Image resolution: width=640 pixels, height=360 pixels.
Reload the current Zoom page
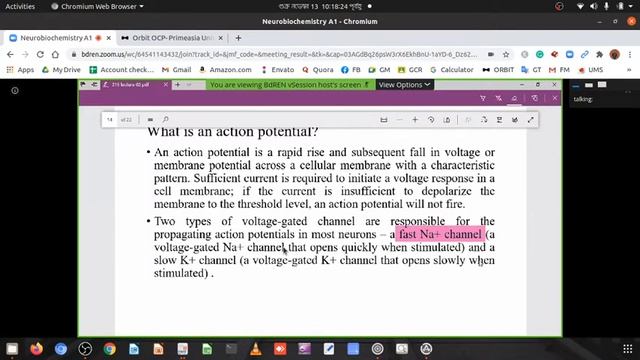click(x=40, y=54)
